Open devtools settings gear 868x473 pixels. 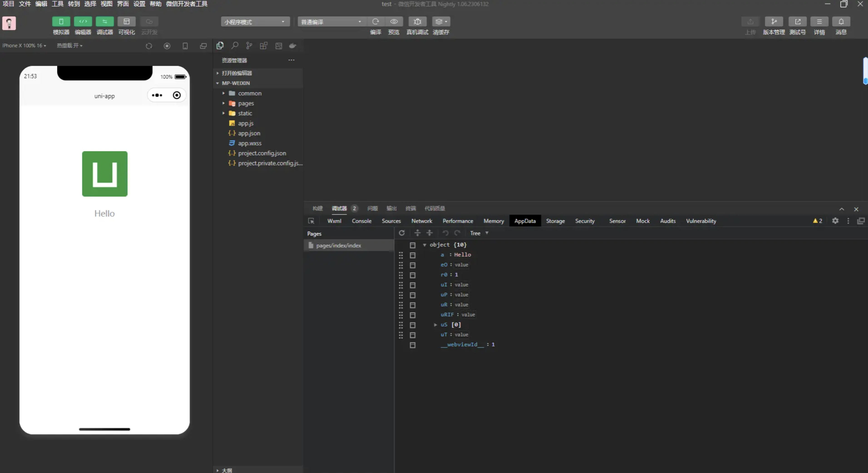click(835, 221)
